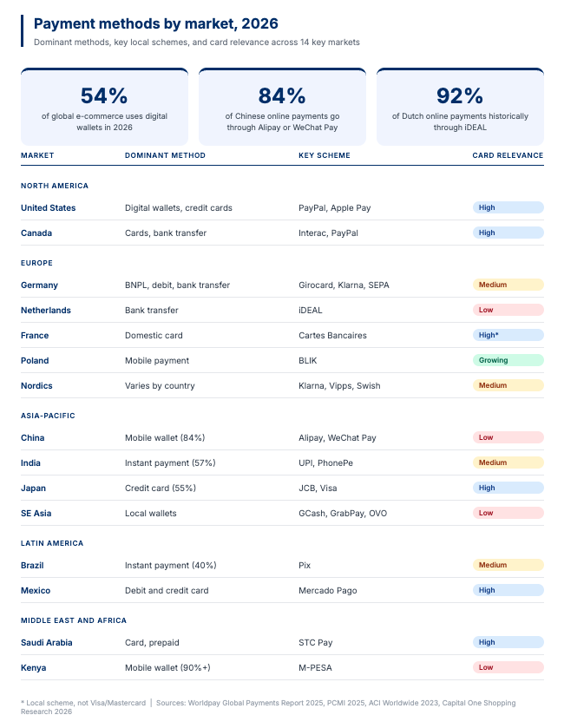Click the DOMINANT METHOD column header
Viewport: 564px width, 728px height.
click(x=165, y=156)
